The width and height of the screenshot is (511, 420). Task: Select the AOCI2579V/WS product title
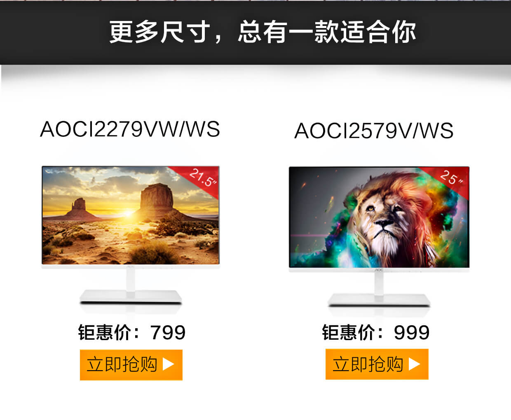tap(374, 131)
